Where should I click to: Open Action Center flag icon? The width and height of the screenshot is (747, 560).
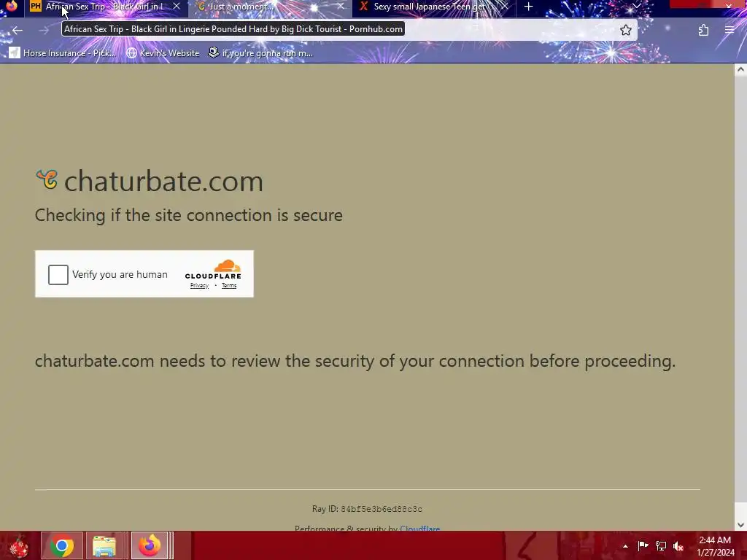(643, 545)
